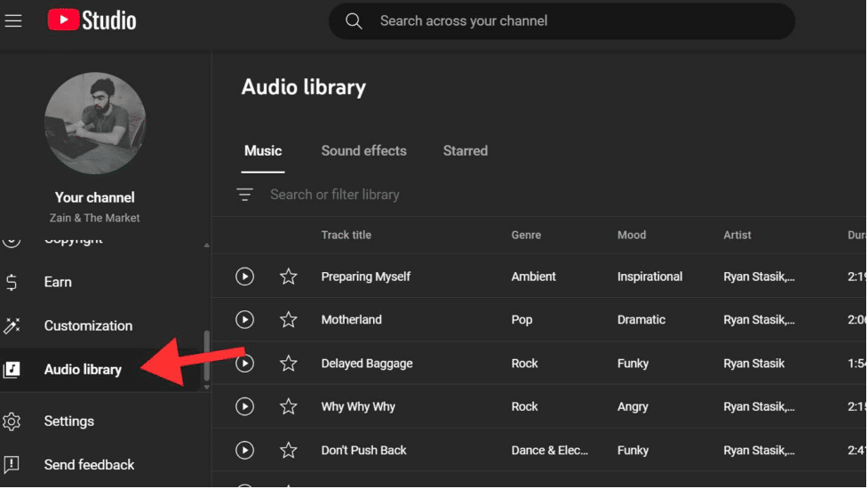
Task: Switch to the Starred tab
Action: [465, 150]
